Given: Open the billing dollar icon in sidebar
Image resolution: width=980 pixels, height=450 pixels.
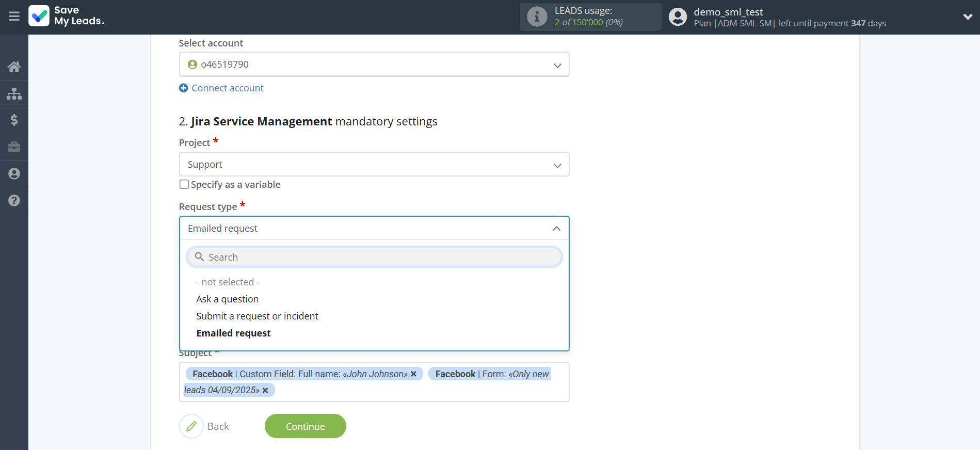Looking at the screenshot, I should [14, 120].
